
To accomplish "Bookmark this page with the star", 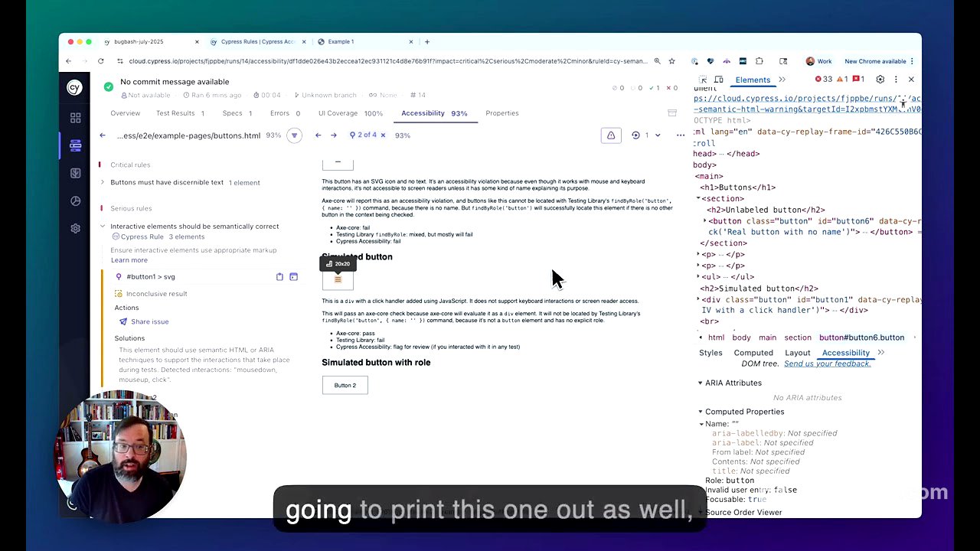I will click(671, 61).
